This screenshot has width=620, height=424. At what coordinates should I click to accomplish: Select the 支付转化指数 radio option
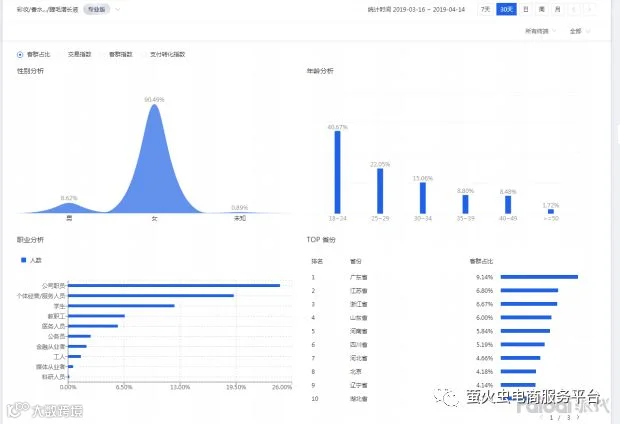coord(167,54)
